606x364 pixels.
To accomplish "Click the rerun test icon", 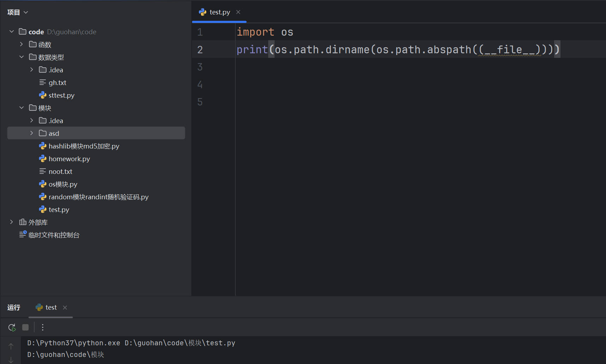I will pos(12,327).
